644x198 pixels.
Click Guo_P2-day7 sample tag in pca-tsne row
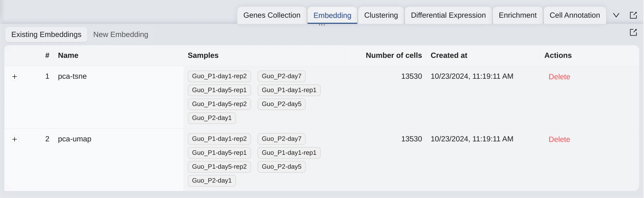[281, 76]
